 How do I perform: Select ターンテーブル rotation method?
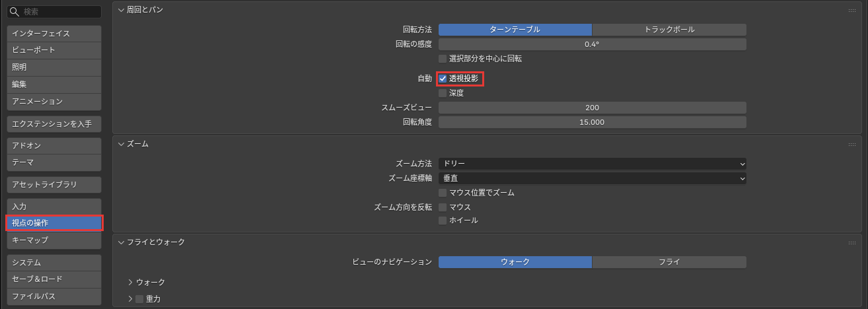(515, 30)
